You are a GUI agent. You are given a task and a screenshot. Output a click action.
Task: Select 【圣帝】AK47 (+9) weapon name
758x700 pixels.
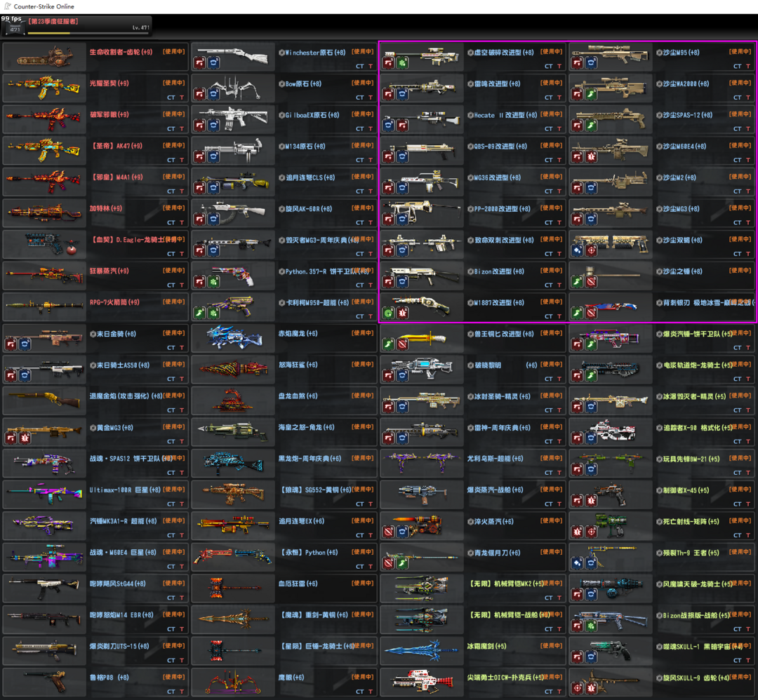[x=117, y=146]
